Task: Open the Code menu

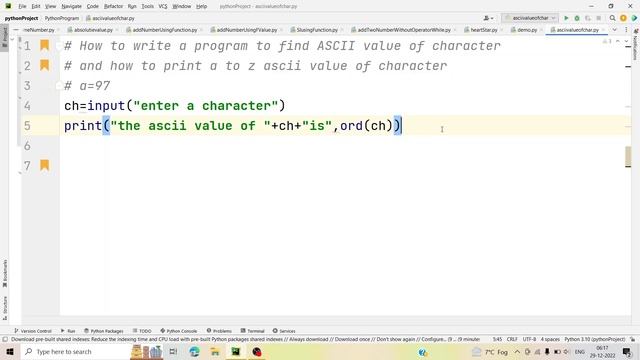Action: coord(93,6)
